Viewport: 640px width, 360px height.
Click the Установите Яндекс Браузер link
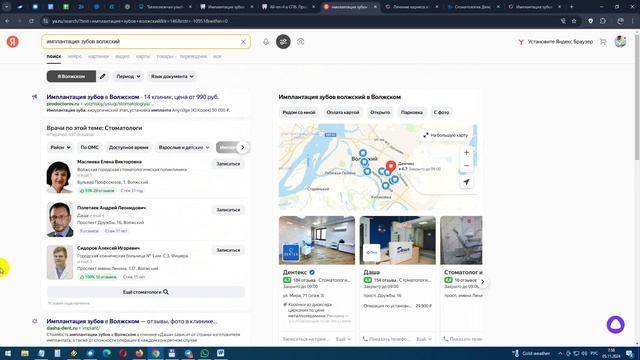[x=556, y=42]
